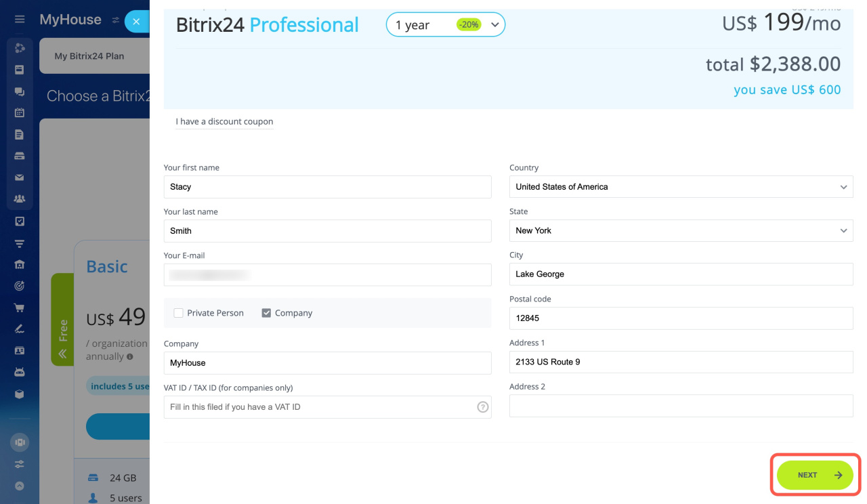The image size is (867, 504).
Task: Click the VAT ID / TAX ID field
Action: point(327,407)
